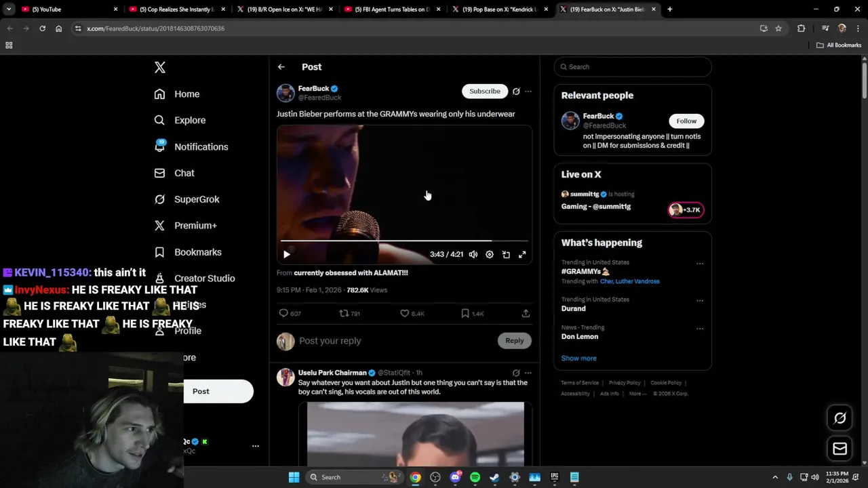Screen dimensions: 868x488
Task: Click Grok icon on Uselu Park Chairman reply
Action: tap(516, 373)
